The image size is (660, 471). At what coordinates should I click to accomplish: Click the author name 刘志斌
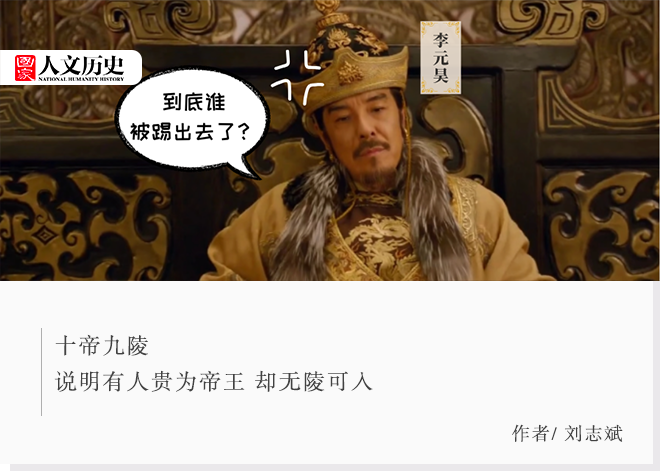point(593,434)
